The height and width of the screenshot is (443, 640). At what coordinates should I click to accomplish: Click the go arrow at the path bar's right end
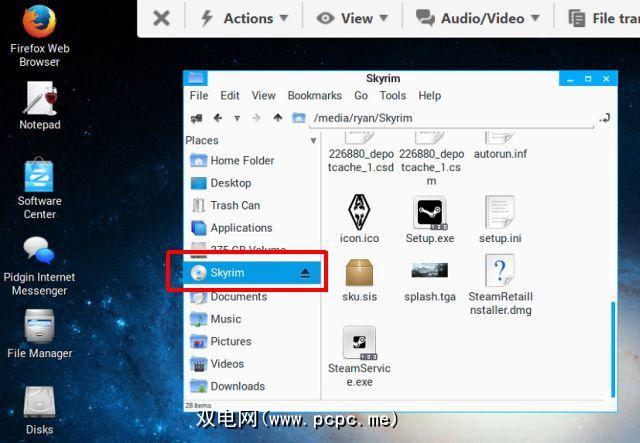coord(605,118)
